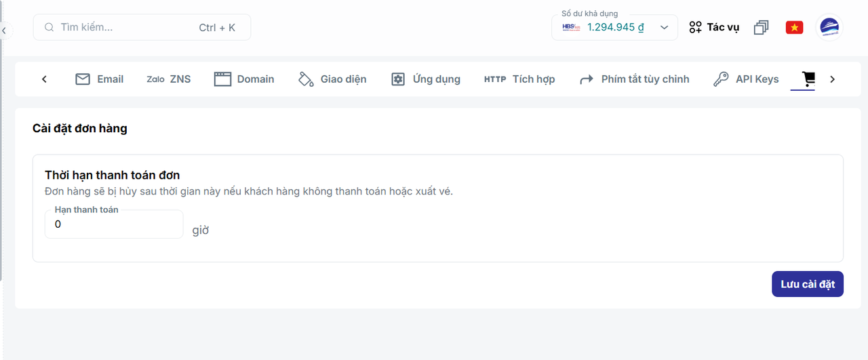Click the search magnifier icon
868x360 pixels.
coord(49,28)
